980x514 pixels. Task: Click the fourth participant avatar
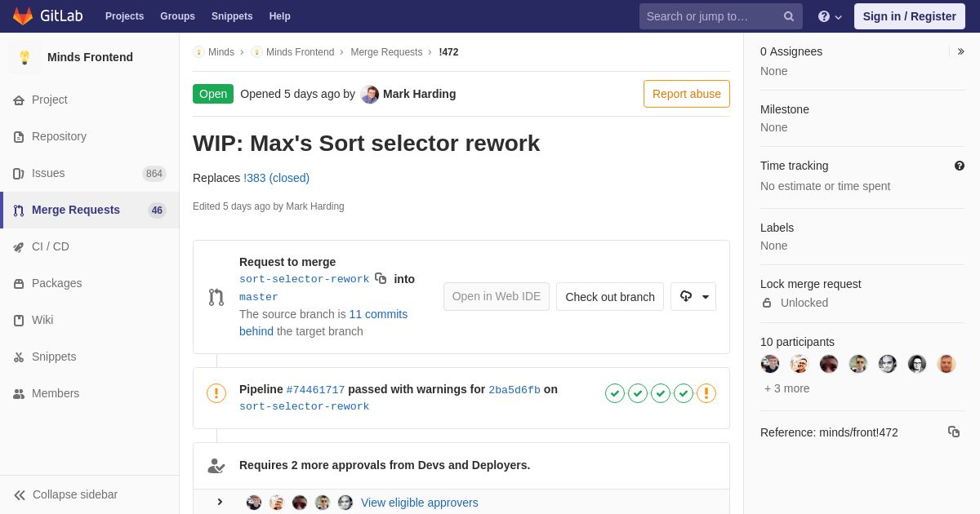pos(858,364)
